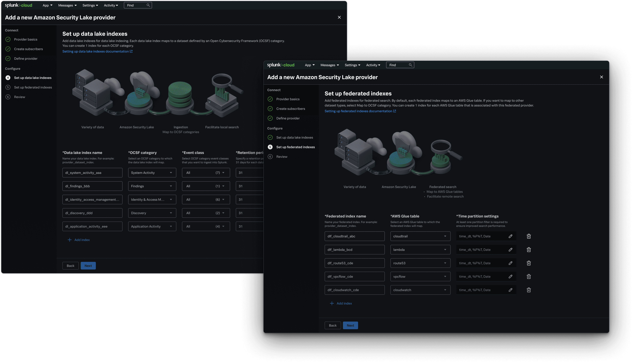Click the dlf_route53_cde index name field
This screenshot has height=364, width=634.
354,263
